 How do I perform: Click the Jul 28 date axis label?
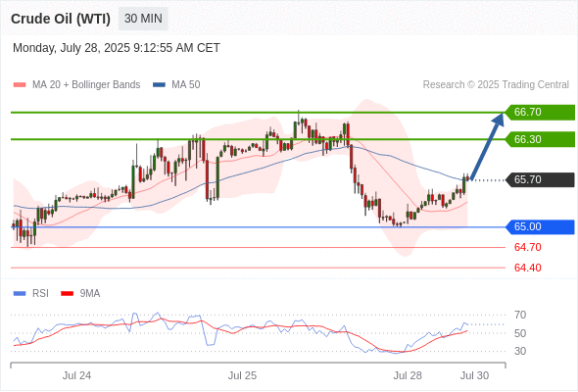pos(408,375)
